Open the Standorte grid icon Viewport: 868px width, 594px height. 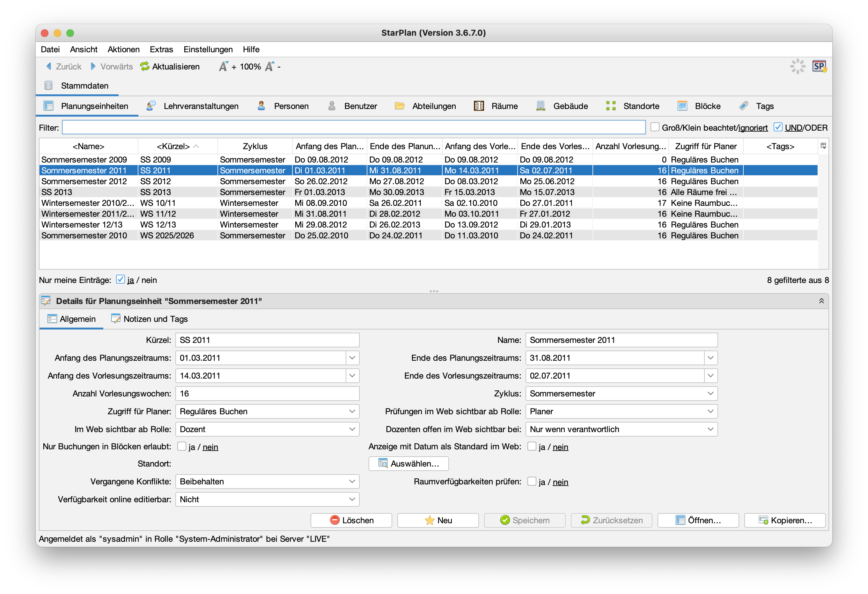pos(611,106)
